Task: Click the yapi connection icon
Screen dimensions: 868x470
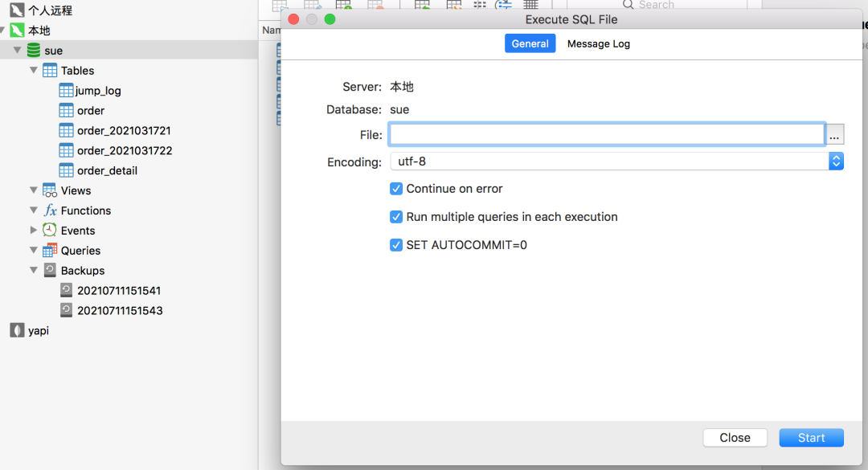Action: pos(17,330)
